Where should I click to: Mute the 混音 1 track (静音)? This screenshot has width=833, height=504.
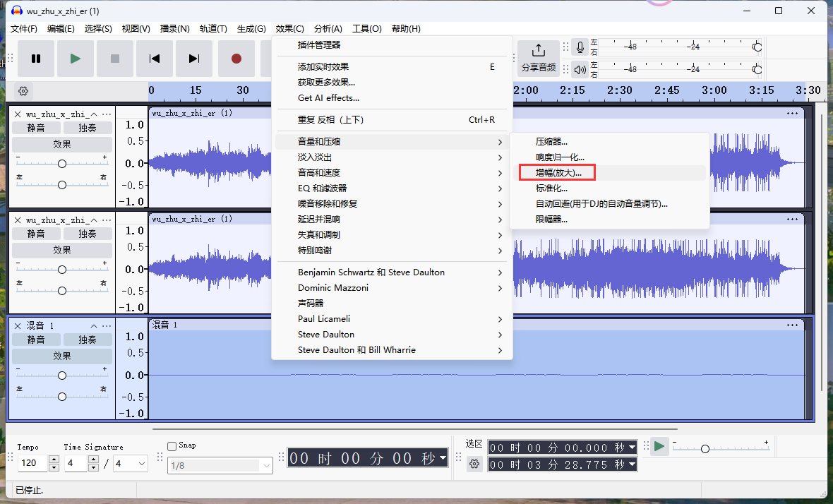point(36,340)
